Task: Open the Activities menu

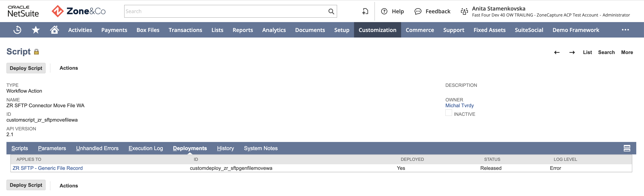Action: point(80,30)
